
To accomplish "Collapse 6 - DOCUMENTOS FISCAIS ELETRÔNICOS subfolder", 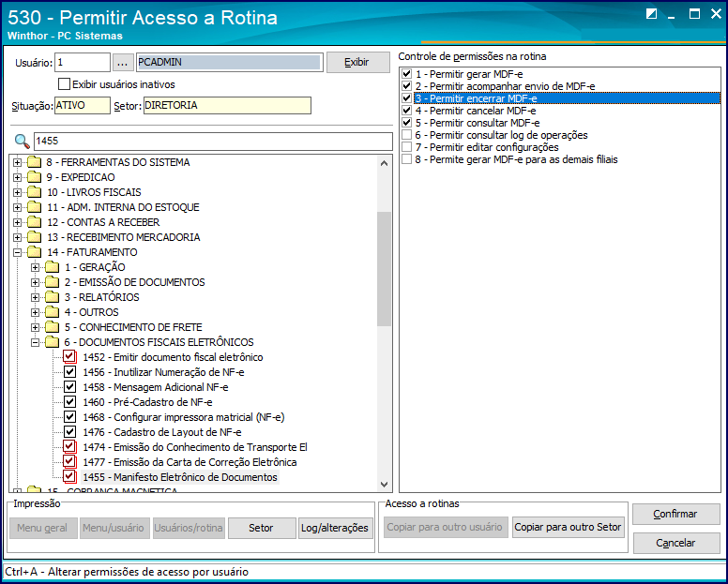I will 35,342.
